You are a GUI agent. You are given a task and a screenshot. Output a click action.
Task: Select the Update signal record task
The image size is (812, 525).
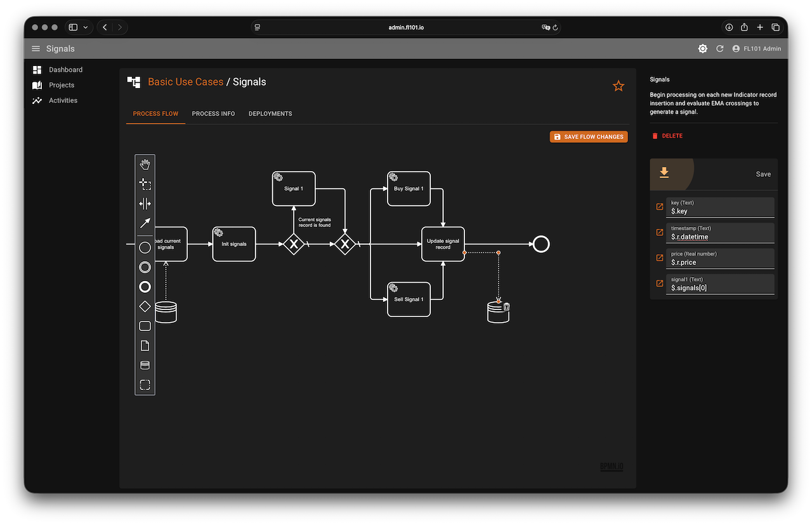click(443, 244)
